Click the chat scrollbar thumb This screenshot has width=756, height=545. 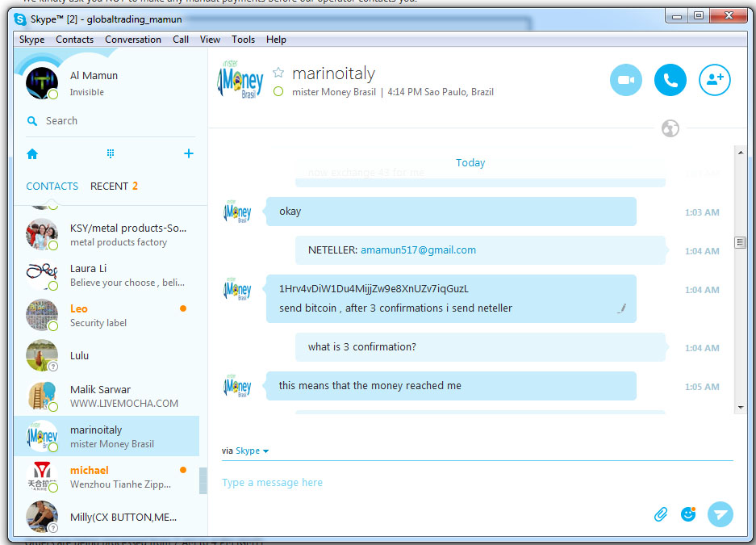(x=740, y=242)
